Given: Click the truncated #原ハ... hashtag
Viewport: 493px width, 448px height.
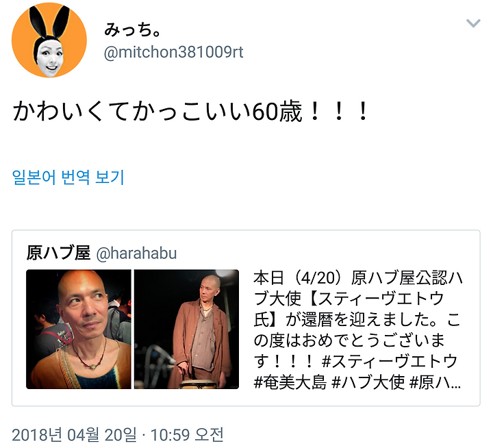Looking at the screenshot, I should (x=435, y=382).
